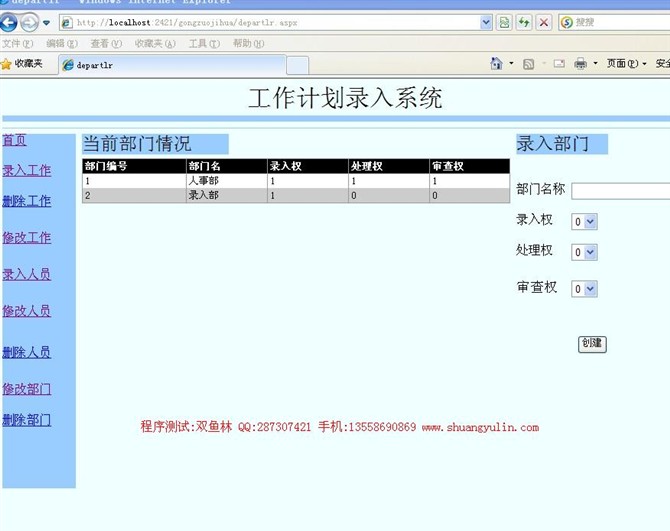Open the 帮助 menu
This screenshot has width=670, height=531.
tap(248, 44)
